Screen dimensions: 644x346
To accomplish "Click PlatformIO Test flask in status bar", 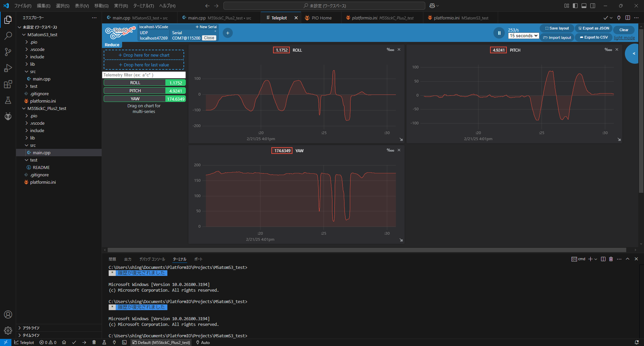I will [x=104, y=342].
